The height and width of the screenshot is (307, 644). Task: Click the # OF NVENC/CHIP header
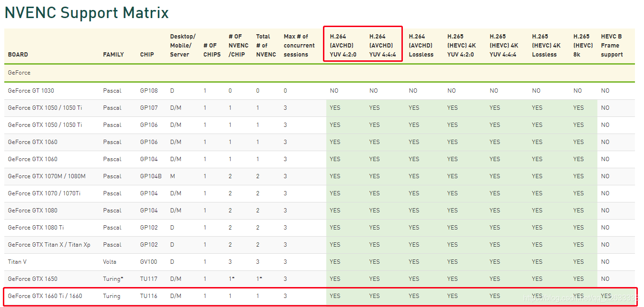coord(238,46)
